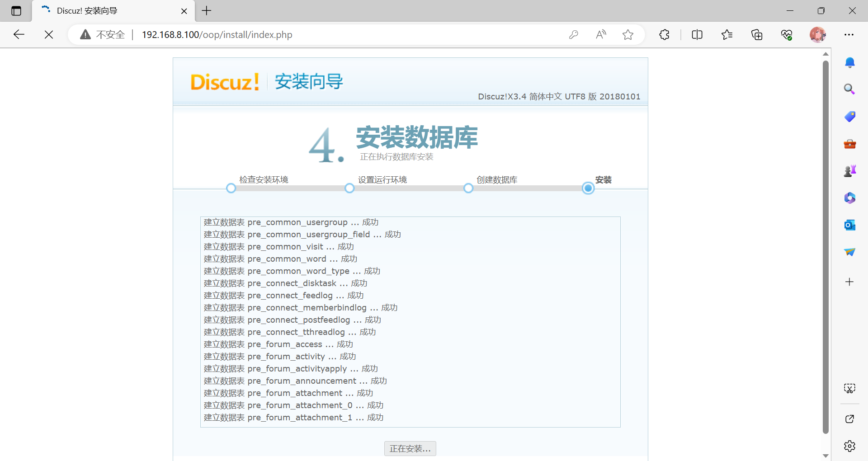Click the 正在安装... button

pyautogui.click(x=410, y=448)
